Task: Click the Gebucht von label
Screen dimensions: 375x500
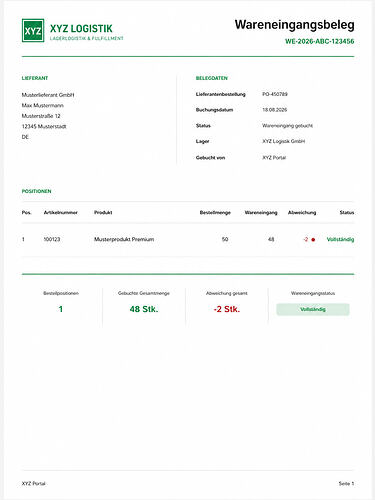Action: click(210, 158)
